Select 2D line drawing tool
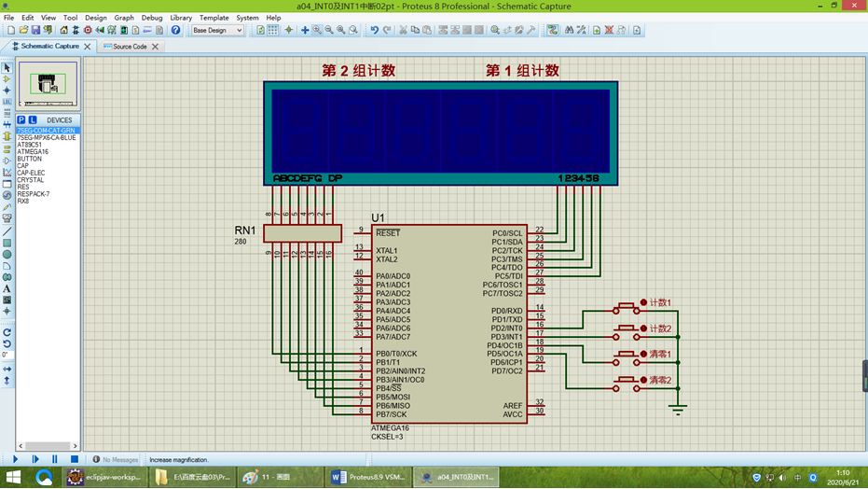 pyautogui.click(x=7, y=231)
